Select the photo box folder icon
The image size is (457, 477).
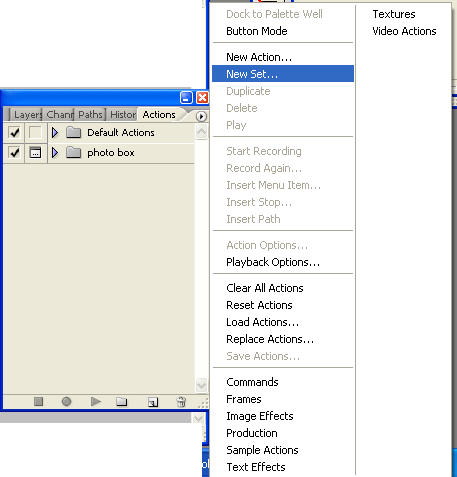tap(73, 153)
